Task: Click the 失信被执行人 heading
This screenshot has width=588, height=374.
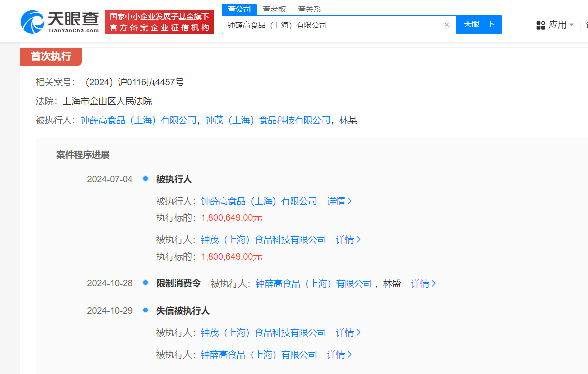Action: (x=183, y=311)
